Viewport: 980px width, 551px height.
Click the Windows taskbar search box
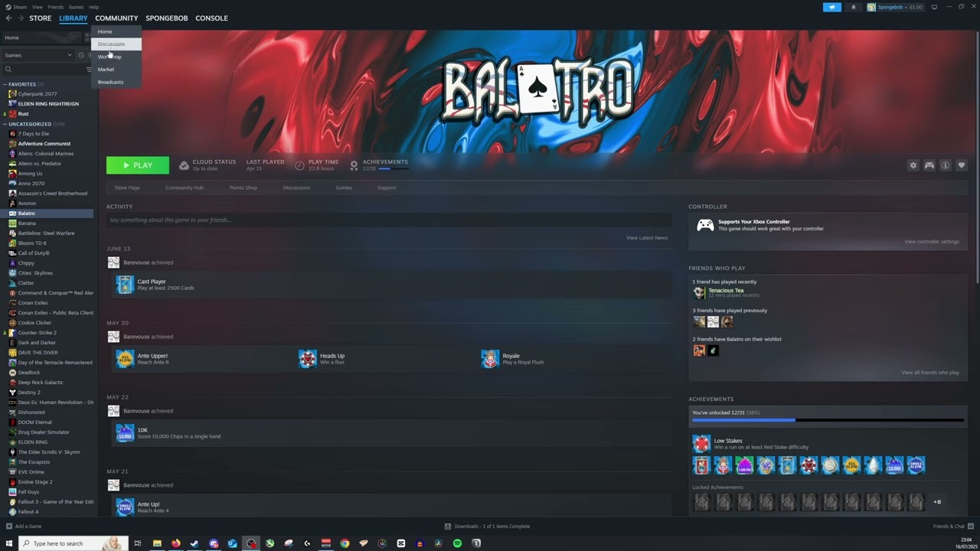coord(73,543)
